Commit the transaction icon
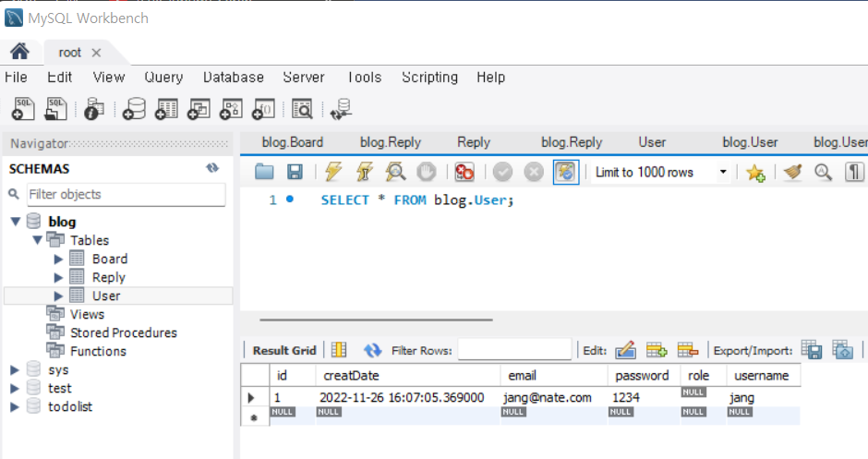The width and height of the screenshot is (868, 459). [x=502, y=172]
